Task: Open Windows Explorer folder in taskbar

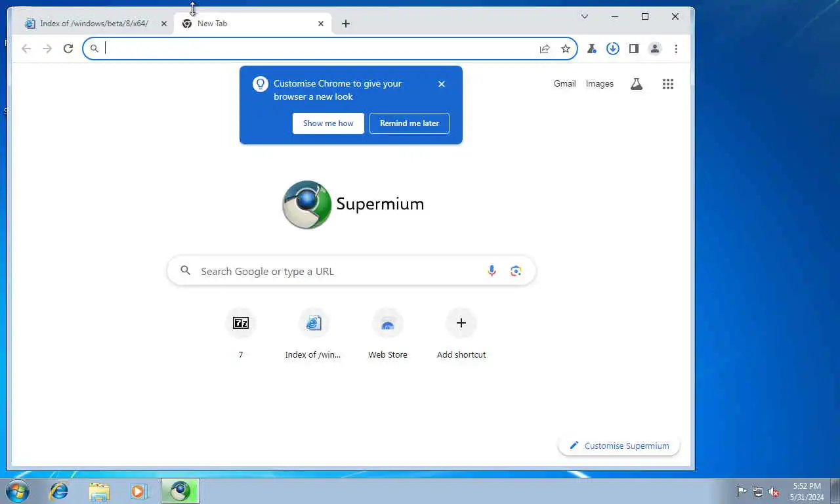Action: click(100, 491)
